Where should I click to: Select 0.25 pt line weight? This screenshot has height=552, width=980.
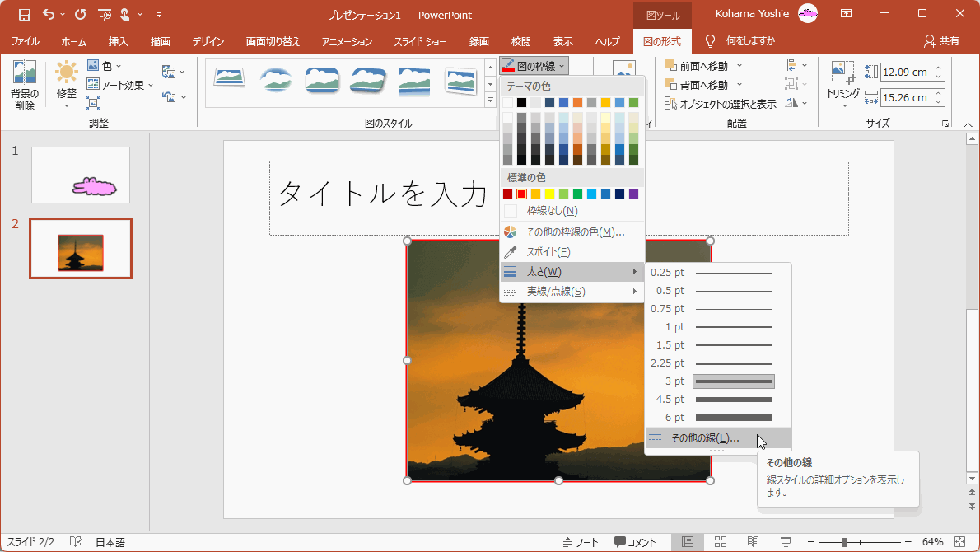(x=717, y=273)
